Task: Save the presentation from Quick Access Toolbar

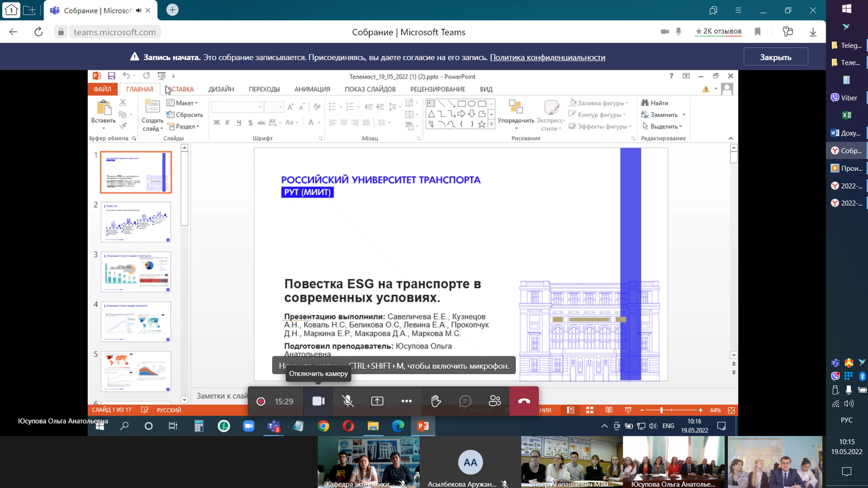Action: click(111, 75)
